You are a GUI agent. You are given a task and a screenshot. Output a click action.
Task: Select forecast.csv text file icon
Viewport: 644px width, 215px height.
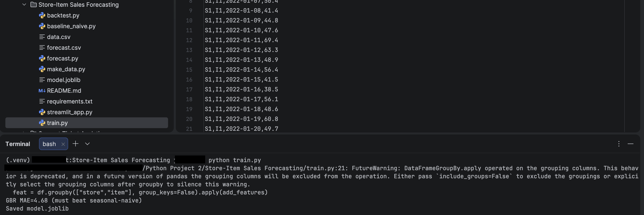pyautogui.click(x=42, y=48)
